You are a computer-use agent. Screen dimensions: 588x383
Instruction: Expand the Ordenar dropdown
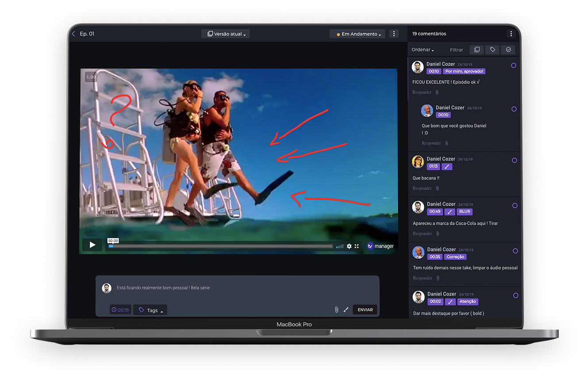421,50
